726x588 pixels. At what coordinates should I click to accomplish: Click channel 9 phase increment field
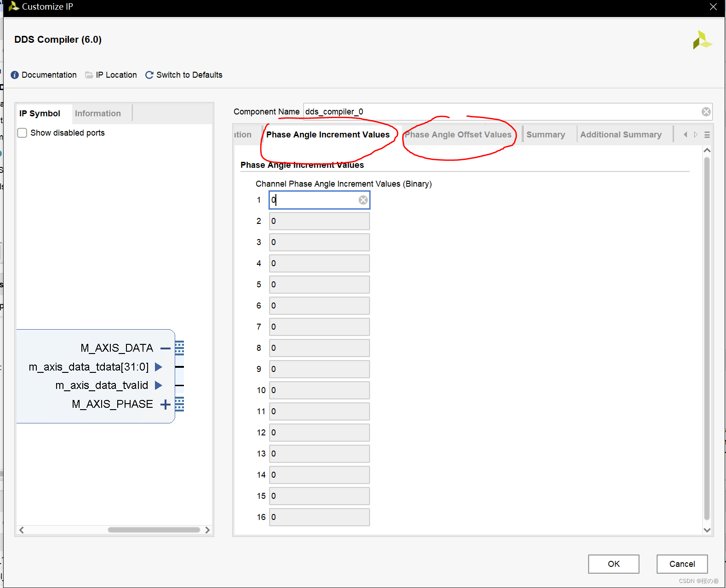click(320, 369)
